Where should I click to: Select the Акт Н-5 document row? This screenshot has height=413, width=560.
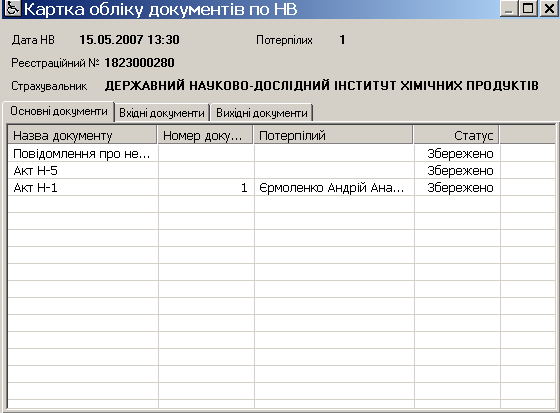pyautogui.click(x=281, y=171)
